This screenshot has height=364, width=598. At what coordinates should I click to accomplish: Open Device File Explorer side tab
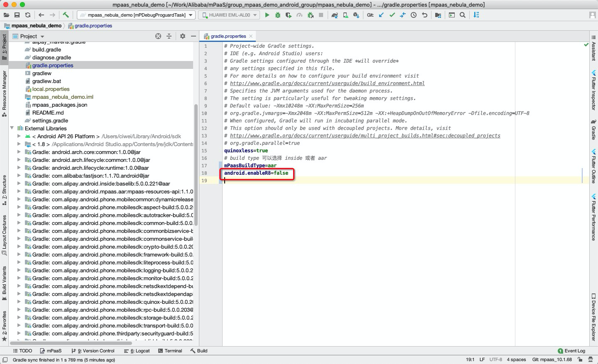tap(593, 317)
